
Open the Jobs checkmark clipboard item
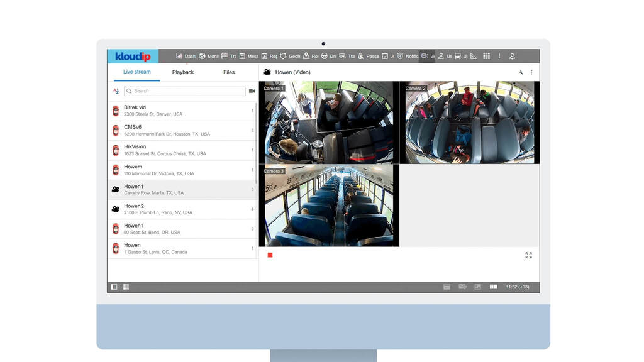(x=387, y=56)
